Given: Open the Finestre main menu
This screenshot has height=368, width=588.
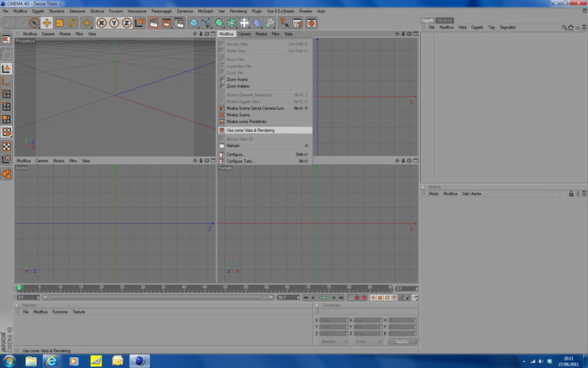Looking at the screenshot, I should [305, 11].
